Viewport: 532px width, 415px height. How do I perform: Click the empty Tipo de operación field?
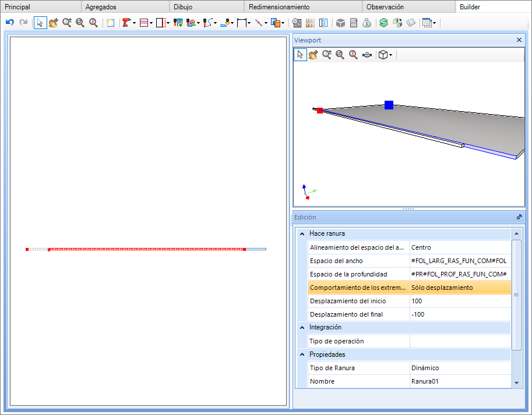point(460,341)
